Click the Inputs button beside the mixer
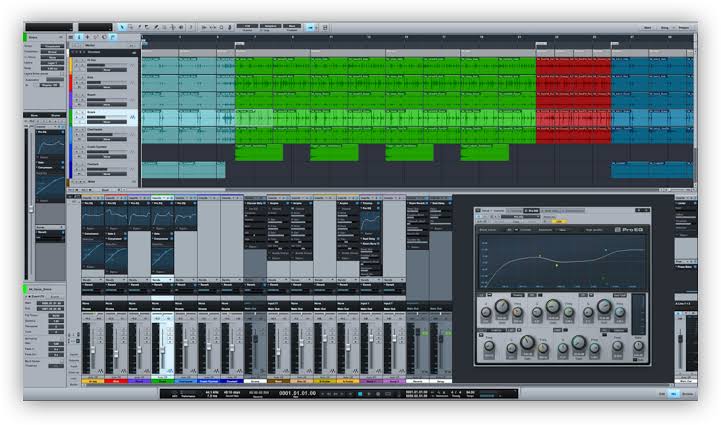The width and height of the screenshot is (721, 425). pos(74,355)
